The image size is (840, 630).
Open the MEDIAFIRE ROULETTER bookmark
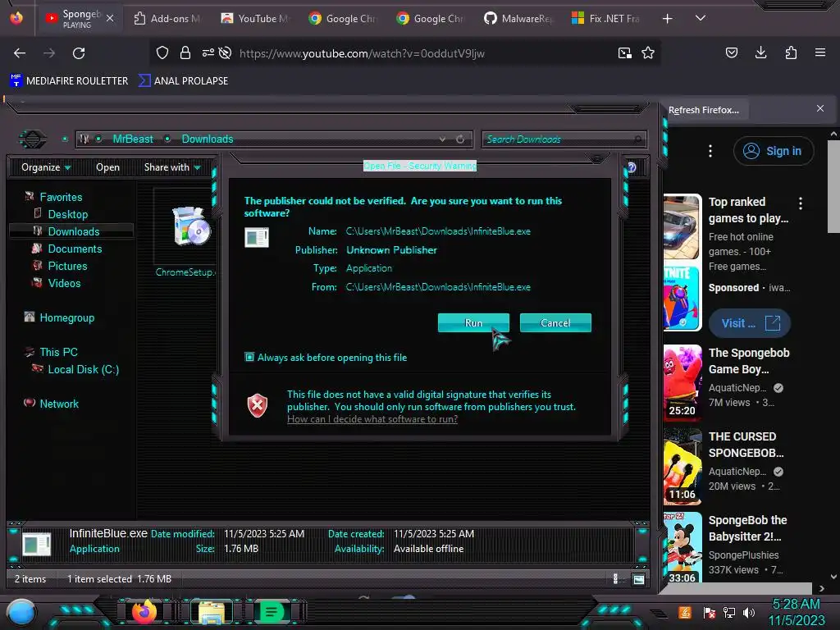pyautogui.click(x=69, y=81)
